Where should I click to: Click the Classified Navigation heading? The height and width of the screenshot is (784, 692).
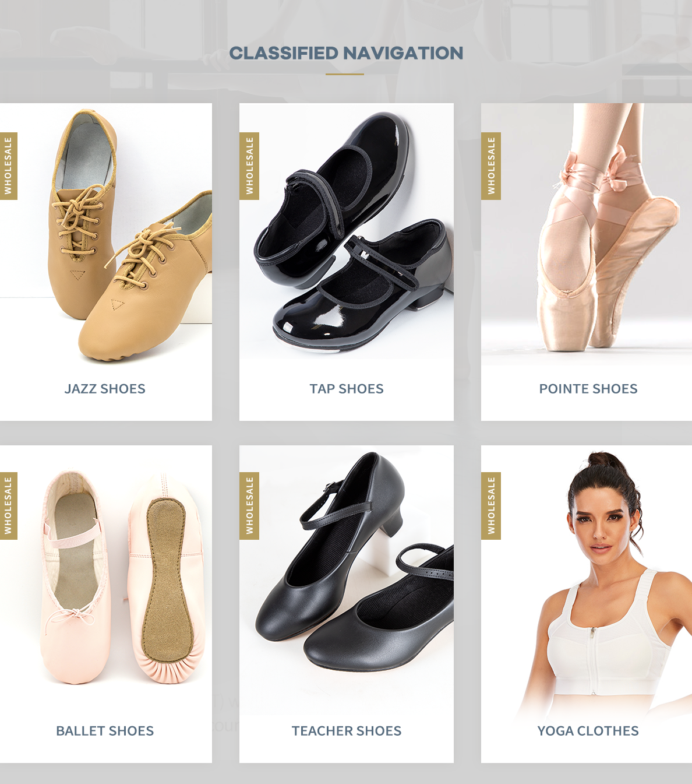[346, 53]
